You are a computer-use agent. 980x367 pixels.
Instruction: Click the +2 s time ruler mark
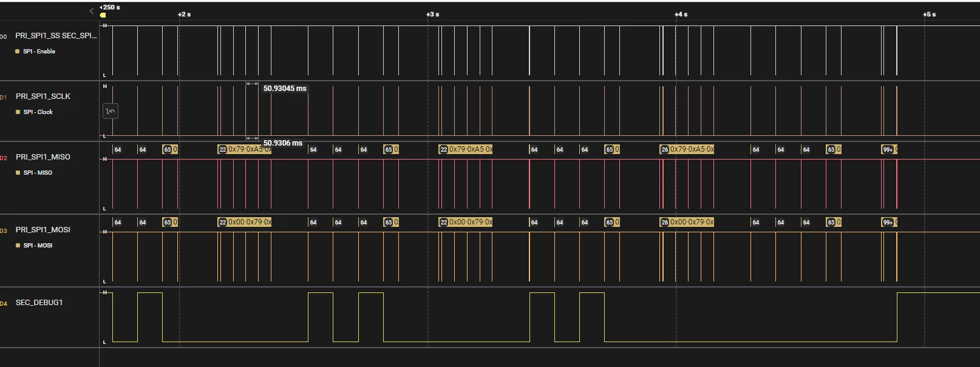point(184,14)
